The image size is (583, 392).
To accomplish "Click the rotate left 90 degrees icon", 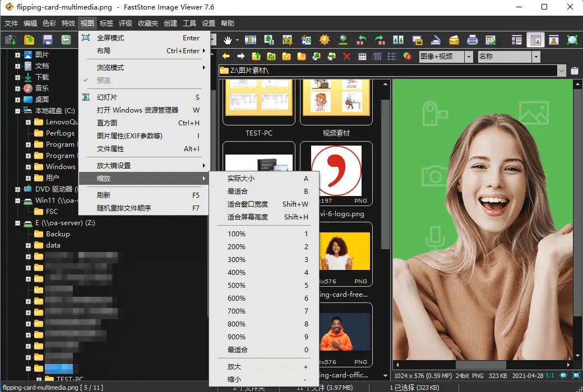I will click(x=362, y=40).
